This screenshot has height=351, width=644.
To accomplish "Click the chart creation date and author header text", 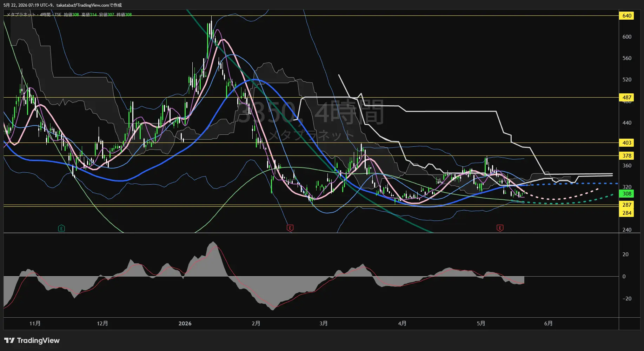I will (62, 5).
